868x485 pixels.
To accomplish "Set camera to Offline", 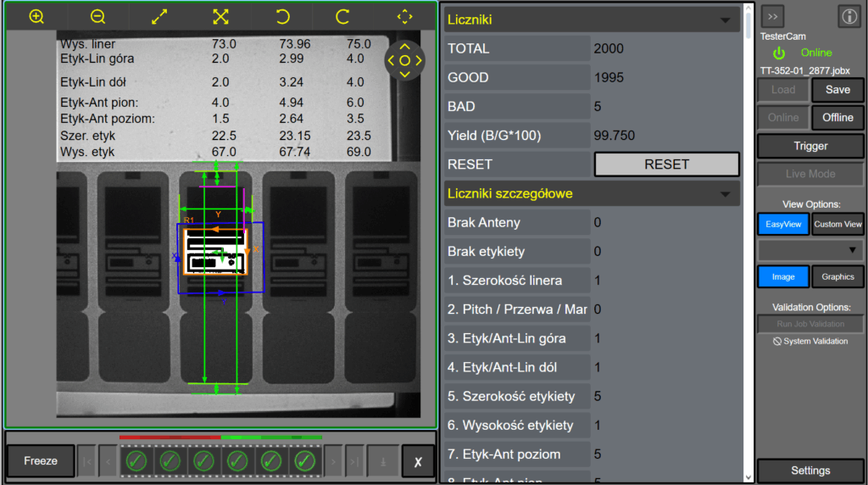I will click(x=837, y=118).
